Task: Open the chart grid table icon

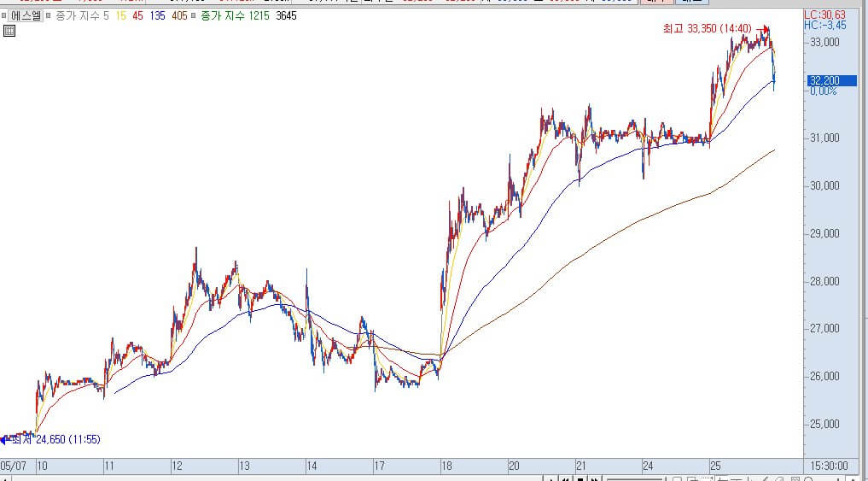Action: coord(9,31)
